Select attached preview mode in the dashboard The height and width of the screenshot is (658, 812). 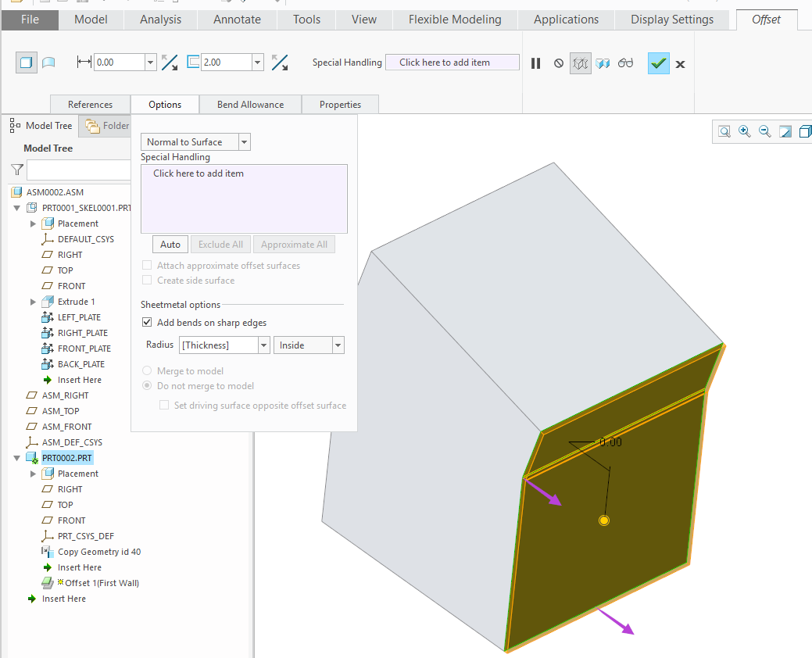click(603, 63)
